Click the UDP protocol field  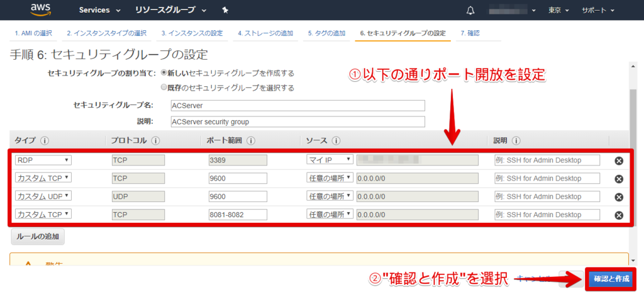[x=138, y=196]
